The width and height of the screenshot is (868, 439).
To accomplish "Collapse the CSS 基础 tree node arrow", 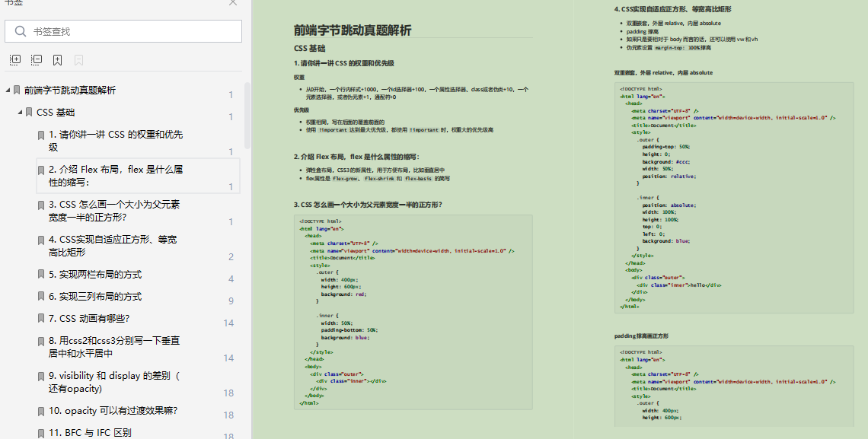I will 20,112.
